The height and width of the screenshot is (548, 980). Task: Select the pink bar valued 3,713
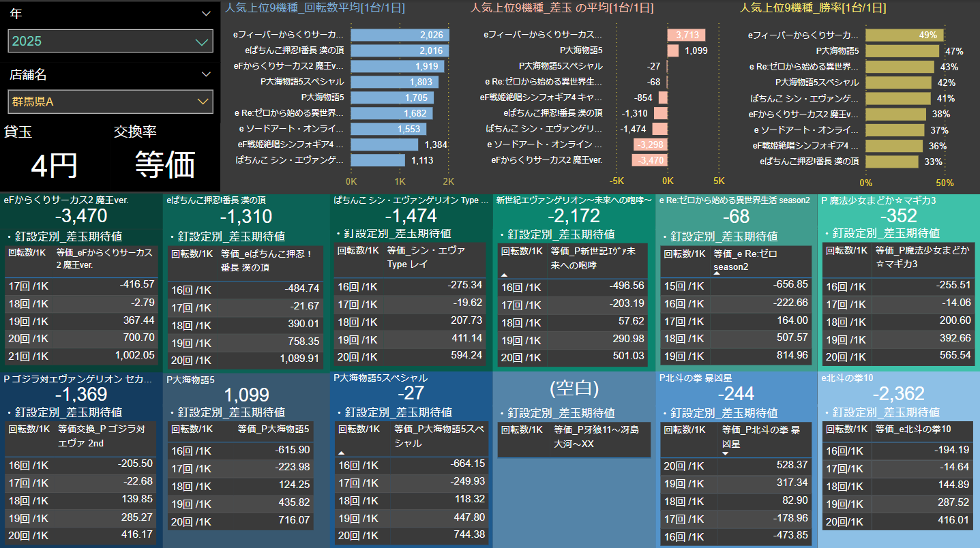tap(686, 35)
